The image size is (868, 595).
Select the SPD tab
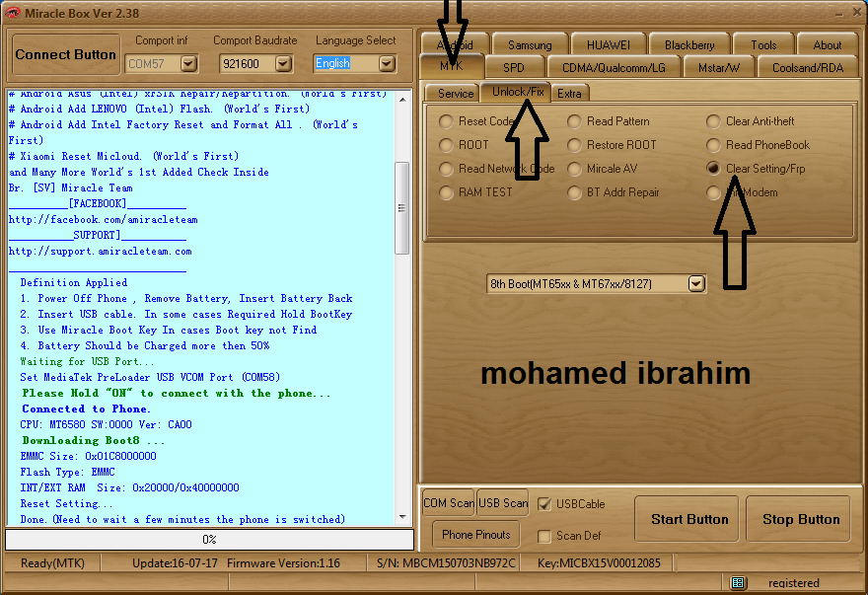513,67
